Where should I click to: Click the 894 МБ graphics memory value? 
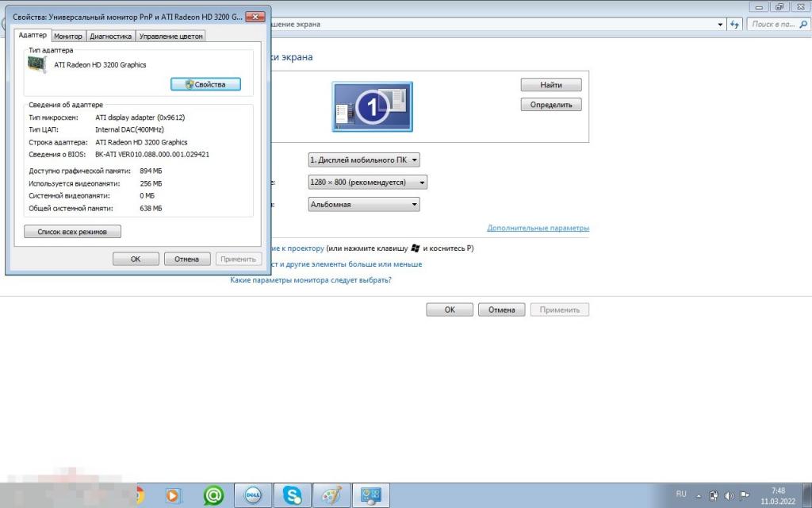[151, 171]
